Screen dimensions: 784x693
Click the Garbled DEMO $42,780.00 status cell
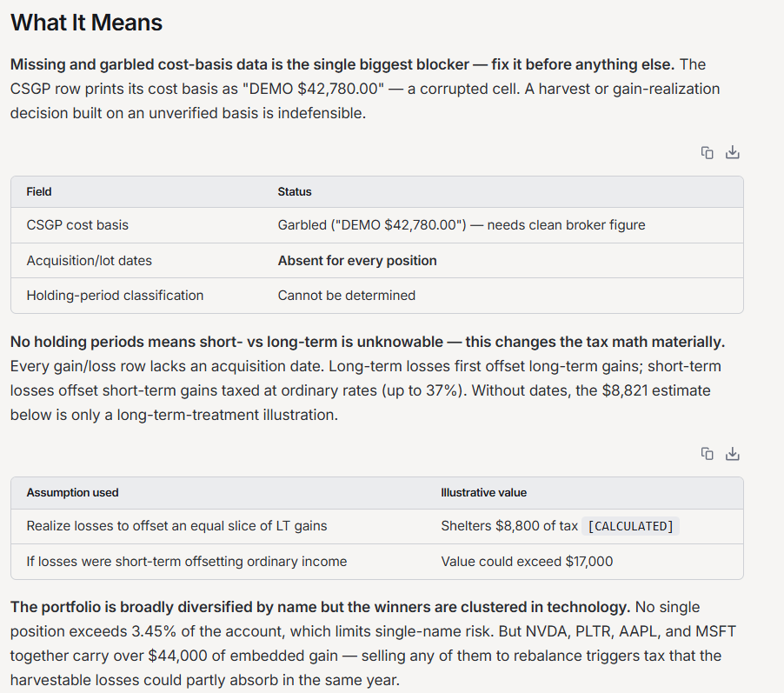[x=462, y=225]
